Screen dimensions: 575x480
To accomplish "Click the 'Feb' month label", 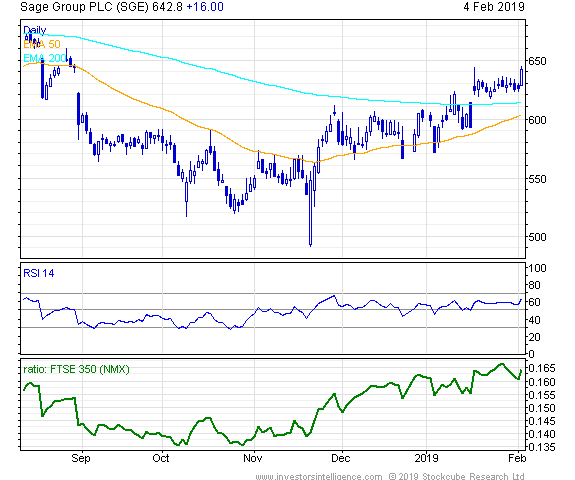I will point(517,458).
